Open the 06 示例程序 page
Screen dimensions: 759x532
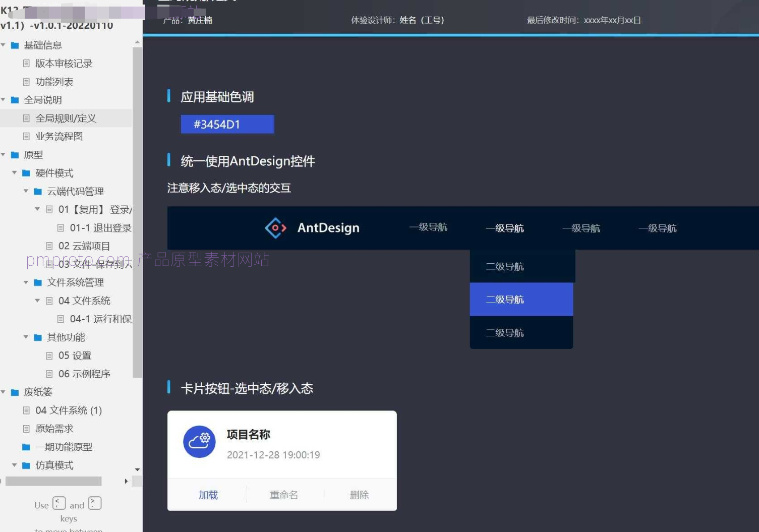click(x=84, y=374)
